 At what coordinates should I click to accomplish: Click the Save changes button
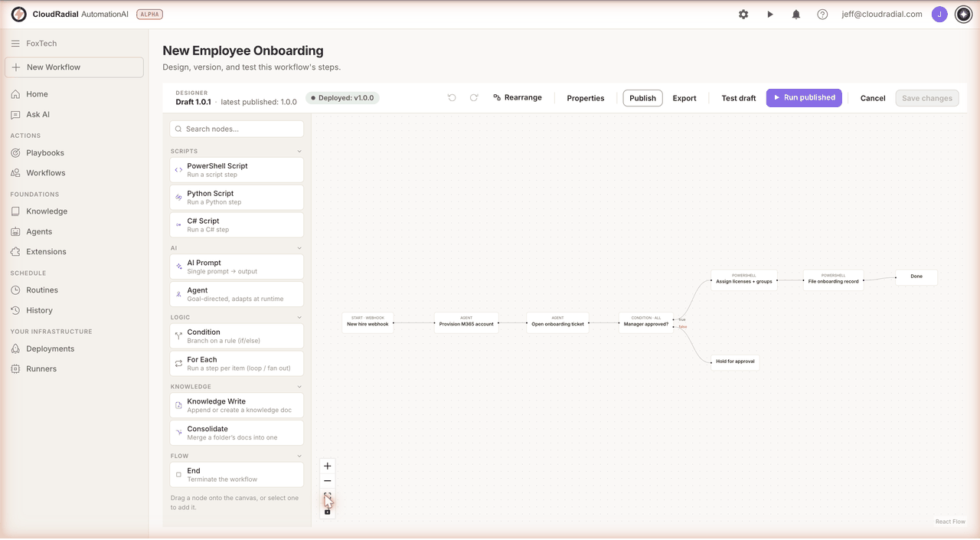point(927,98)
